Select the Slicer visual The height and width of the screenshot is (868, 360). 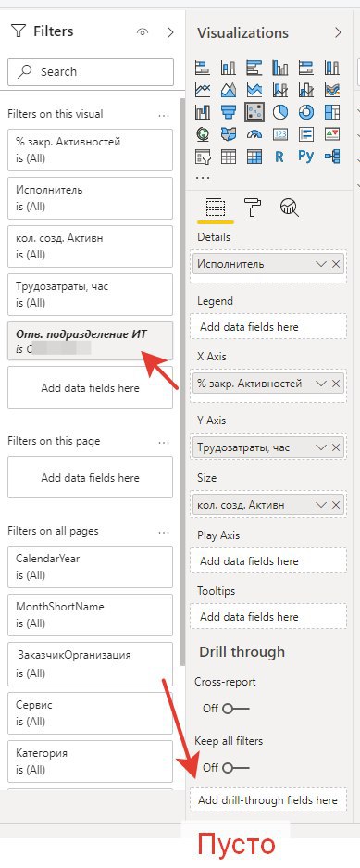pos(203,157)
